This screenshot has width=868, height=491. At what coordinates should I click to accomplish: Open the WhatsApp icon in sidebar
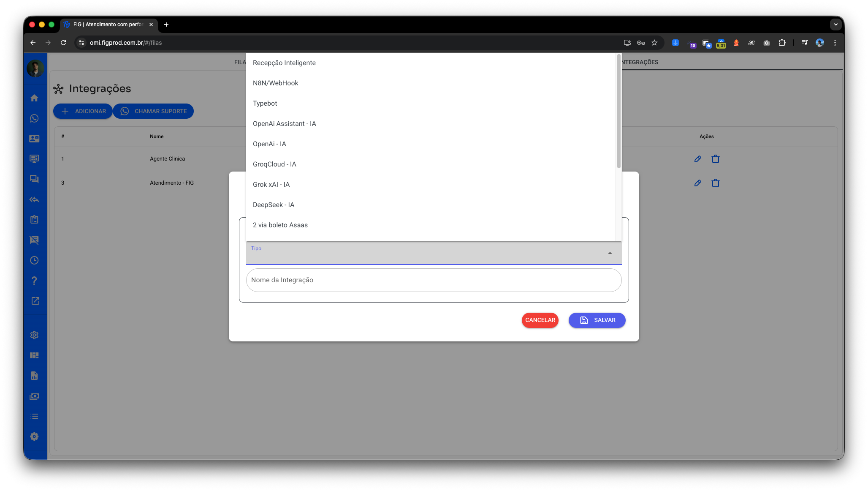click(x=35, y=118)
